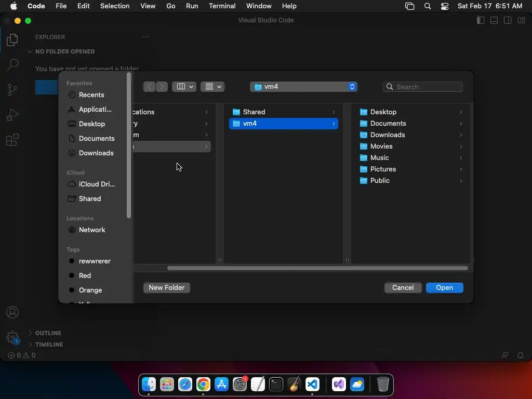Viewport: 532px width, 399px height.
Task: Open the Run menu
Action: 192,6
